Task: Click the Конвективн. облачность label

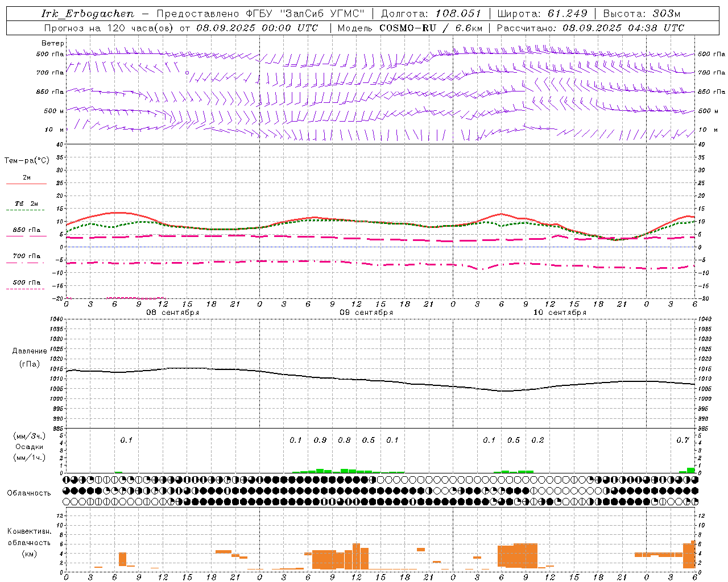Action: pos(29,537)
